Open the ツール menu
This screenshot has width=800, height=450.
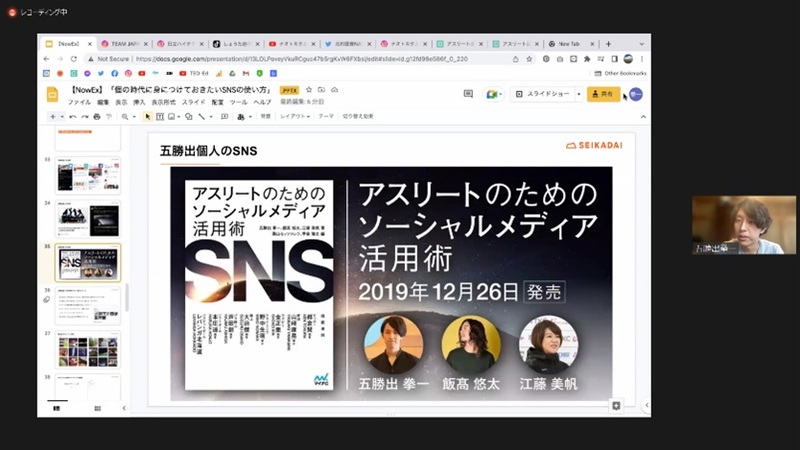click(x=238, y=102)
